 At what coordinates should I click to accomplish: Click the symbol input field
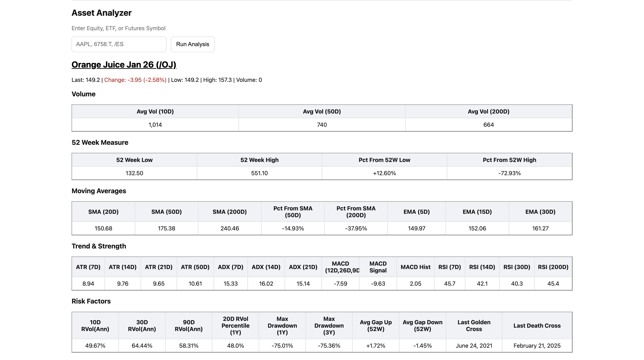(119, 44)
